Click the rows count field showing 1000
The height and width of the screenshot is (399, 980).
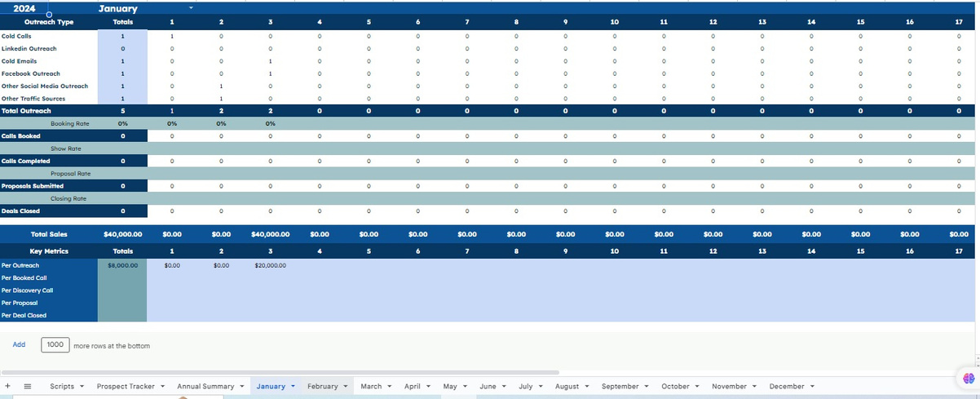55,345
